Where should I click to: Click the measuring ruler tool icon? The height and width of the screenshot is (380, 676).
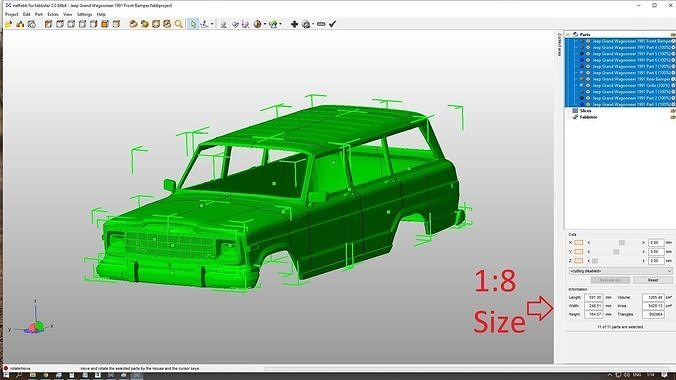point(321,24)
